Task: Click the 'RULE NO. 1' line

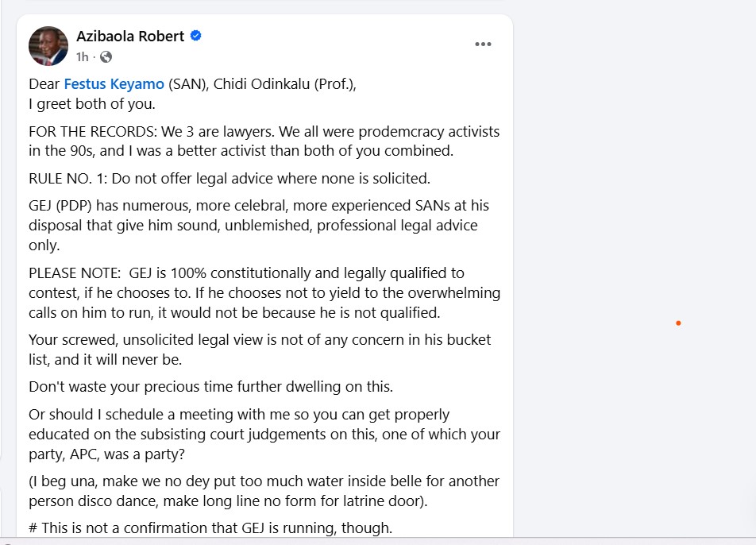Action: click(x=229, y=179)
